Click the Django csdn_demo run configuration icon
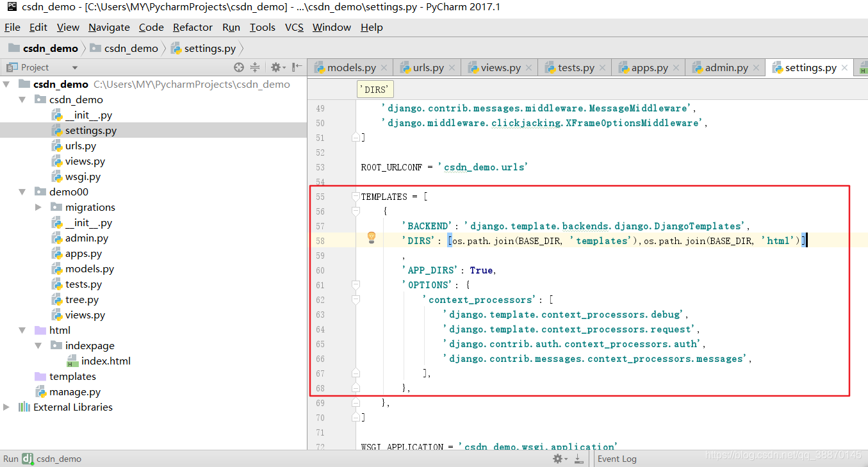The width and height of the screenshot is (868, 467). [x=28, y=459]
